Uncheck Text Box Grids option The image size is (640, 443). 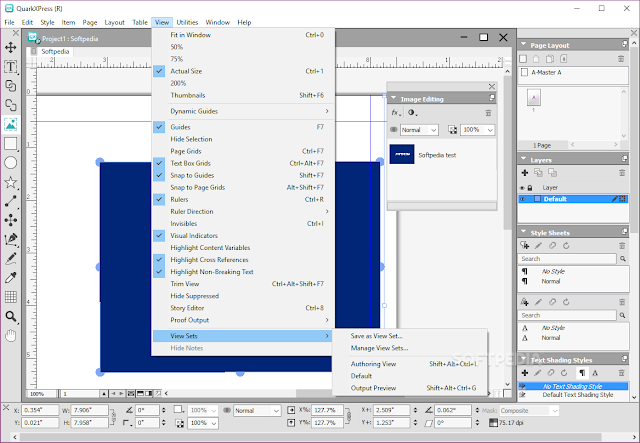coord(243,163)
